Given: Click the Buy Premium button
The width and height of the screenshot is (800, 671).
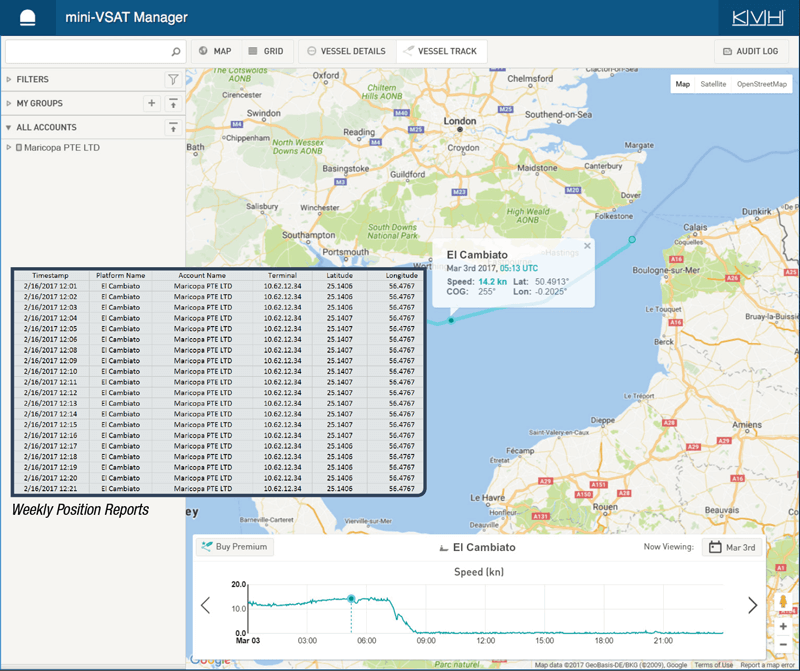Looking at the screenshot, I should [x=235, y=546].
